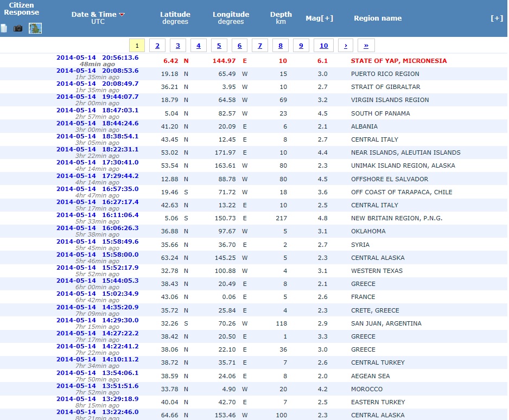Open page 2 of results
This screenshot has height=420, width=509.
pyautogui.click(x=157, y=46)
